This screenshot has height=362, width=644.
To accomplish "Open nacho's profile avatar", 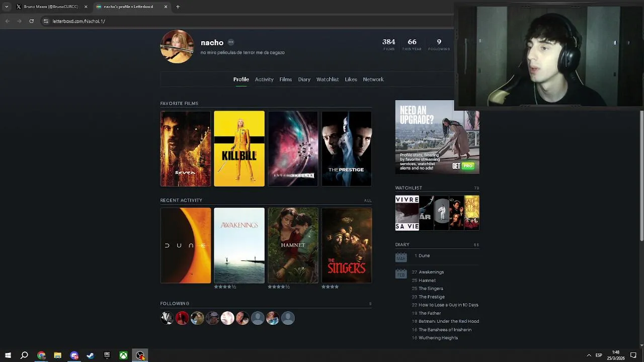I will [177, 46].
